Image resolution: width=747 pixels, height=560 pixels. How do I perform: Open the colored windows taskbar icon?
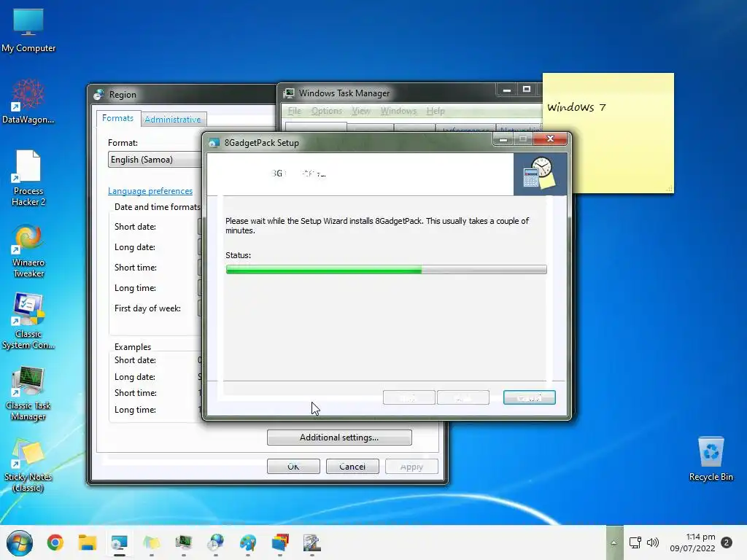pos(280,542)
